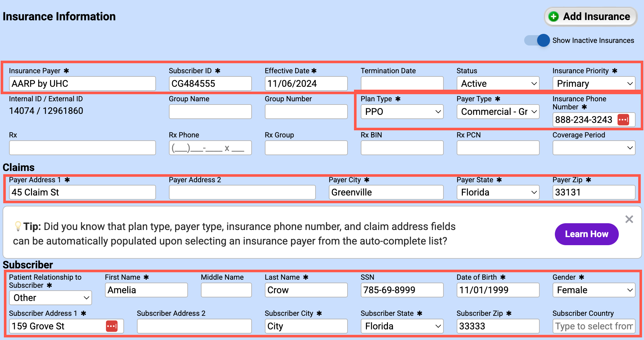Open the Insurance Priority dropdown
The width and height of the screenshot is (644, 340).
coord(594,84)
